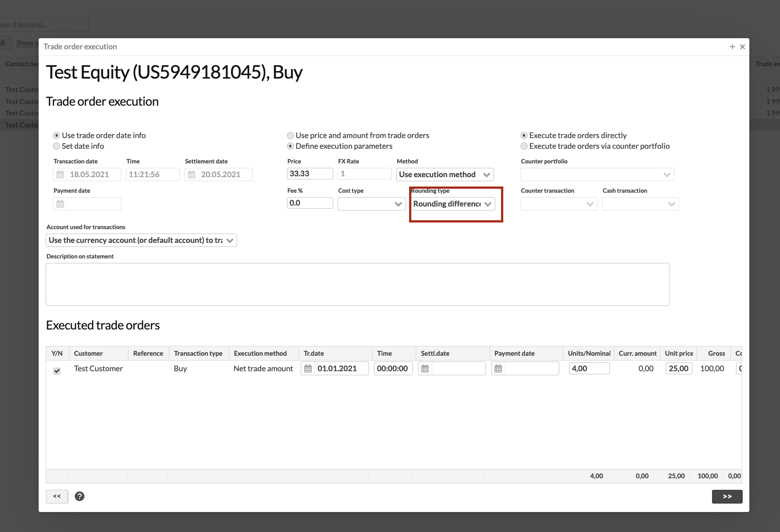Edit the Tr.date value 01.01.2021
Image resolution: width=780 pixels, height=532 pixels.
click(x=341, y=369)
